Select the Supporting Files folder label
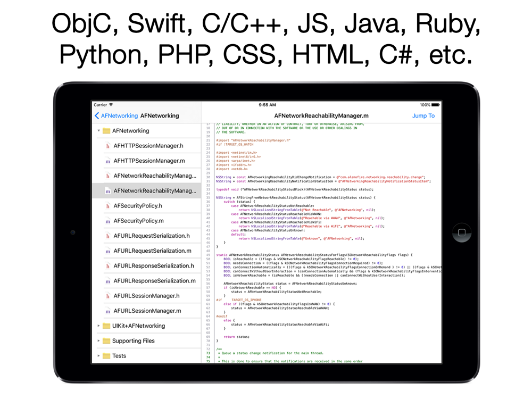 click(x=134, y=340)
